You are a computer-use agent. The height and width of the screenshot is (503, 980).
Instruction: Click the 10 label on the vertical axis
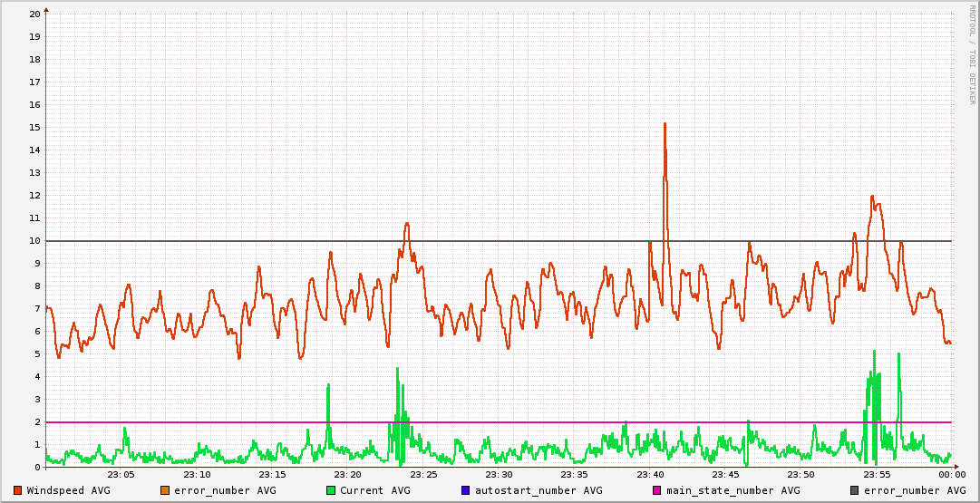[x=34, y=240]
